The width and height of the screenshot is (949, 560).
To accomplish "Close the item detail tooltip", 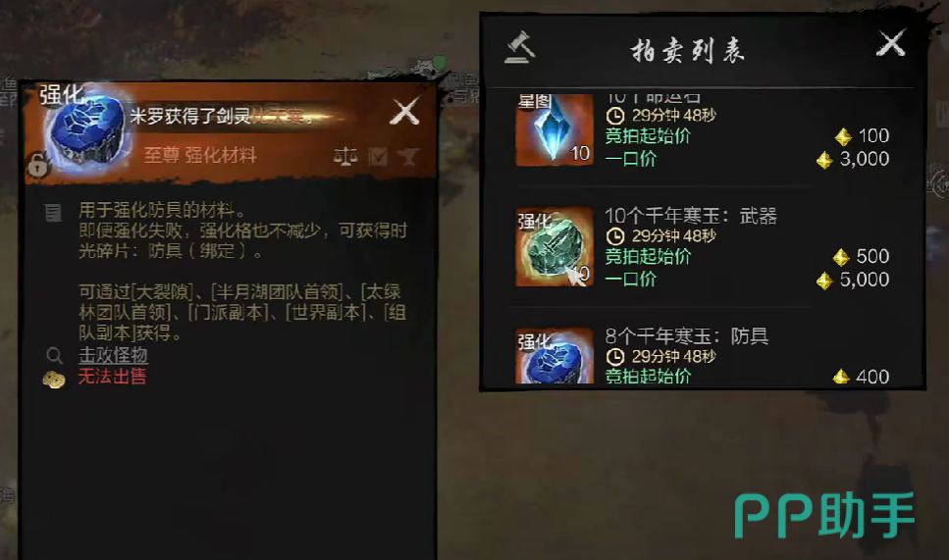I will coord(405,111).
